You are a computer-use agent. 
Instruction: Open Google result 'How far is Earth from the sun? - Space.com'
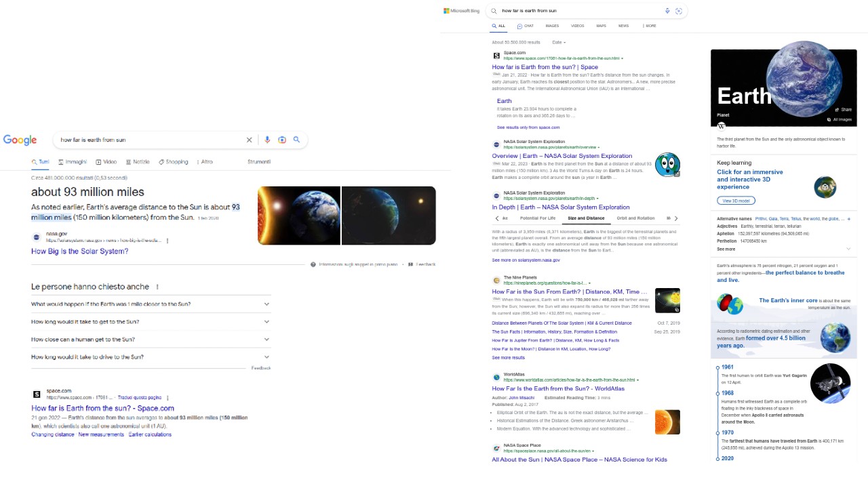(102, 409)
